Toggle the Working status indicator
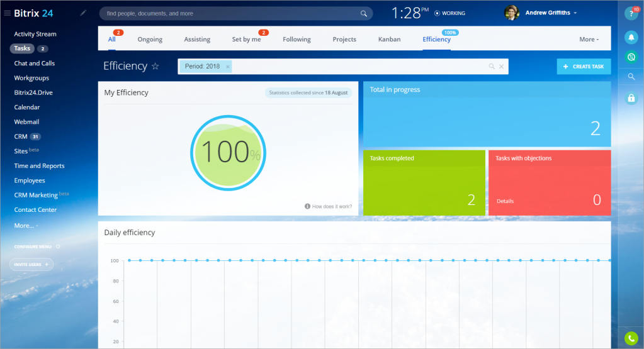Screen dimensions: 644x349 [x=450, y=13]
